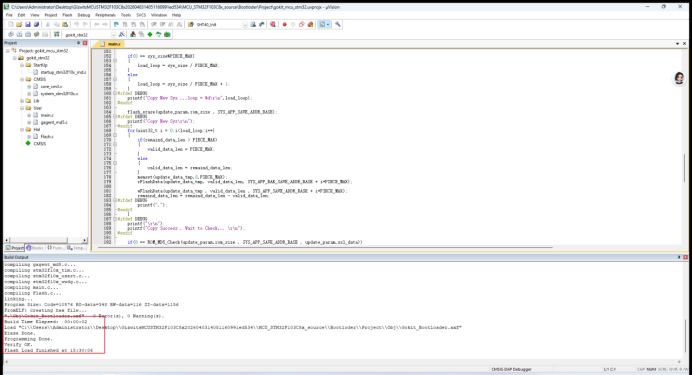693x375 pixels.
Task: Open the Flash menu
Action: (x=67, y=15)
